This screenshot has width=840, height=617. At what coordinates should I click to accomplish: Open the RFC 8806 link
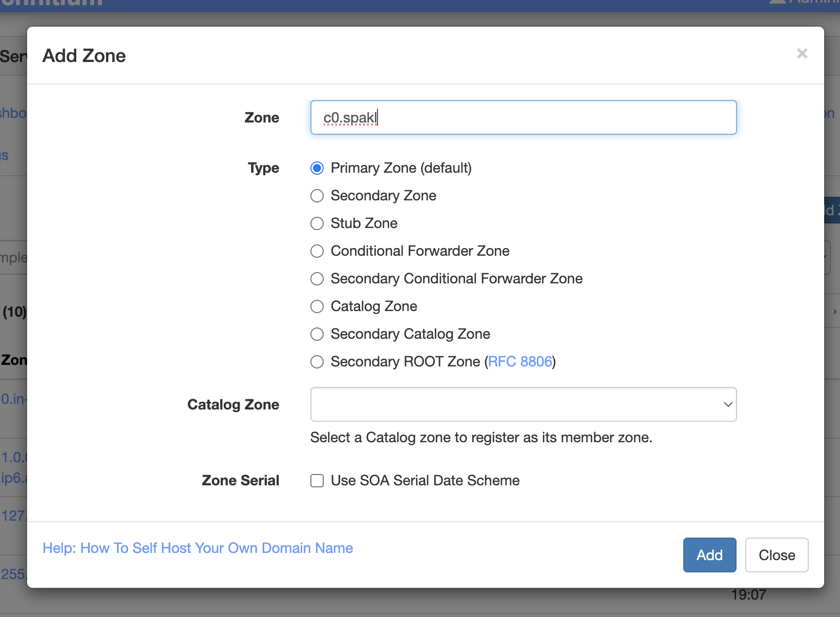tap(520, 362)
